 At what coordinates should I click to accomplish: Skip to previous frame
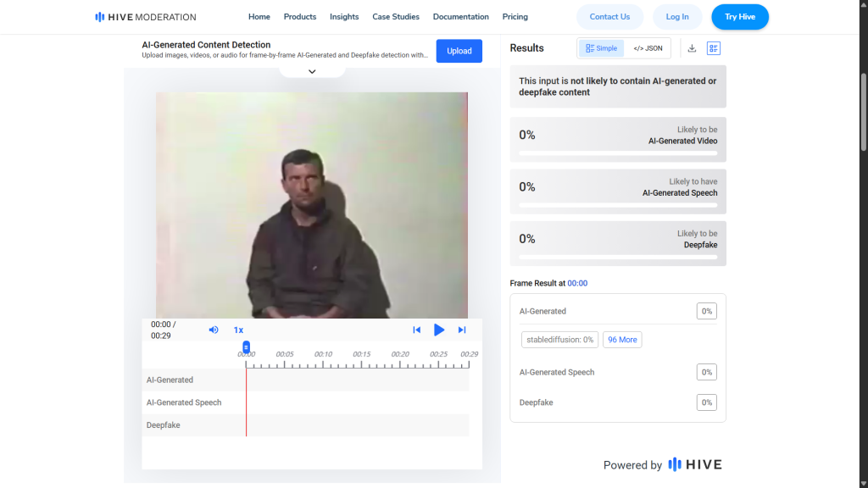click(416, 330)
